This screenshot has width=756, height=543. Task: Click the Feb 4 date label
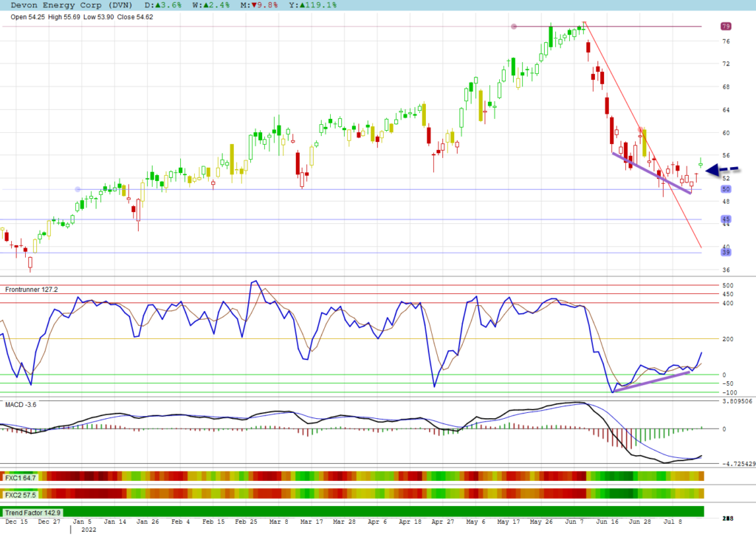(180, 522)
